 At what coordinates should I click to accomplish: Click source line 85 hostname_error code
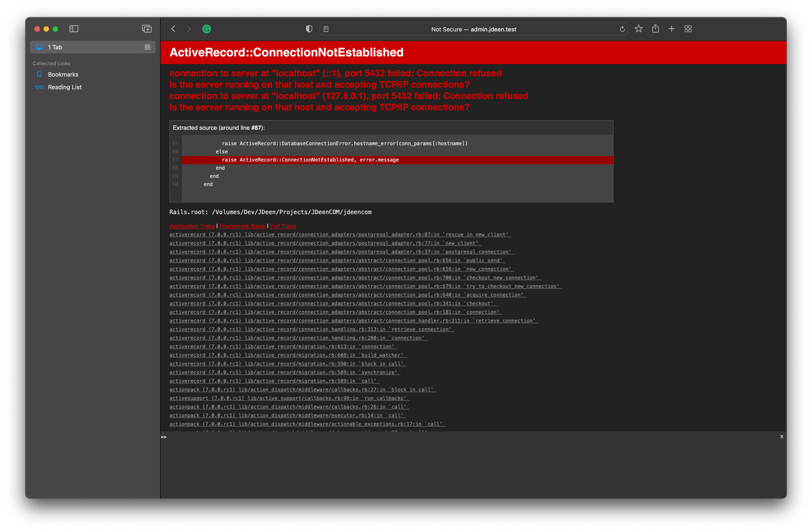tap(345, 144)
